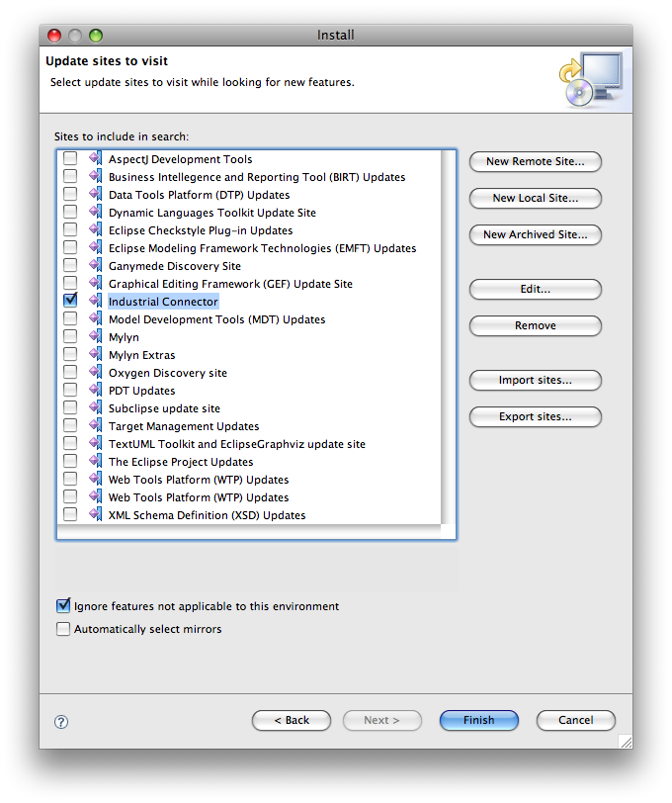This screenshot has height=803, width=672.
Task: Click New Local Site... button
Action: 536,198
